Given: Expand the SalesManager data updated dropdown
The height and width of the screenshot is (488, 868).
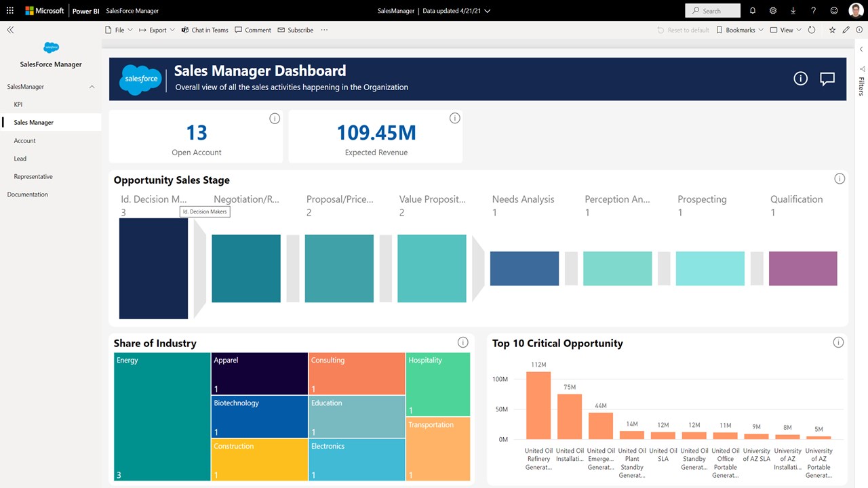Looking at the screenshot, I should [x=488, y=11].
